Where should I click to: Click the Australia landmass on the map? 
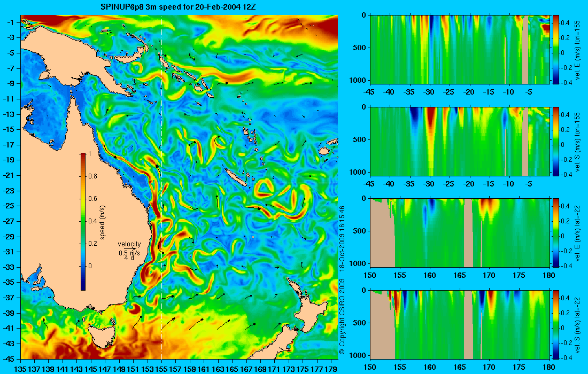coord(75,210)
